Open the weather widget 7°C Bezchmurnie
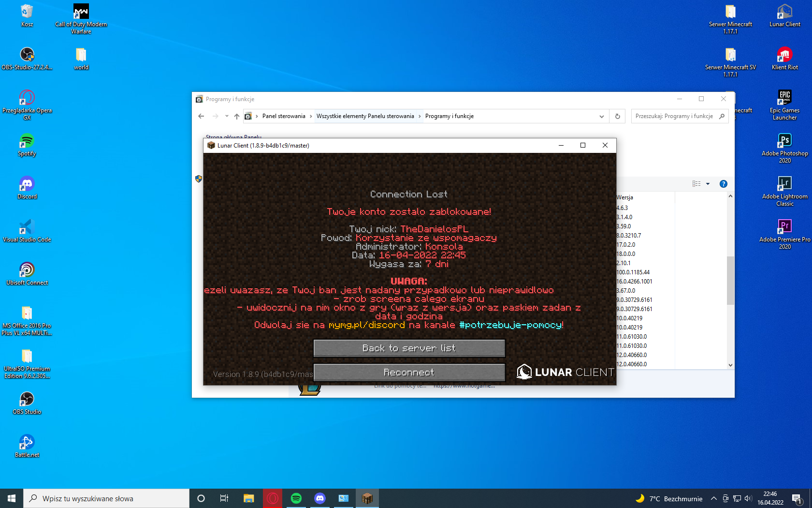This screenshot has width=812, height=508. point(668,498)
